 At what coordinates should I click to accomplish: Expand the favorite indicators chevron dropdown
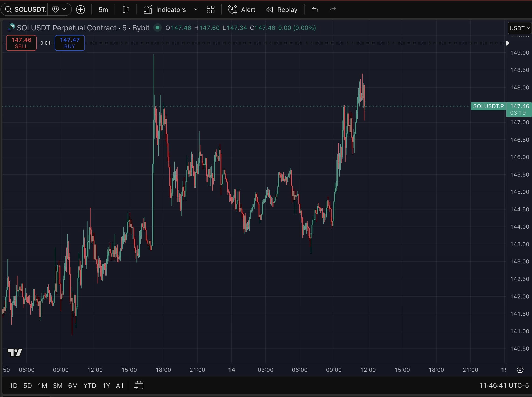point(196,10)
